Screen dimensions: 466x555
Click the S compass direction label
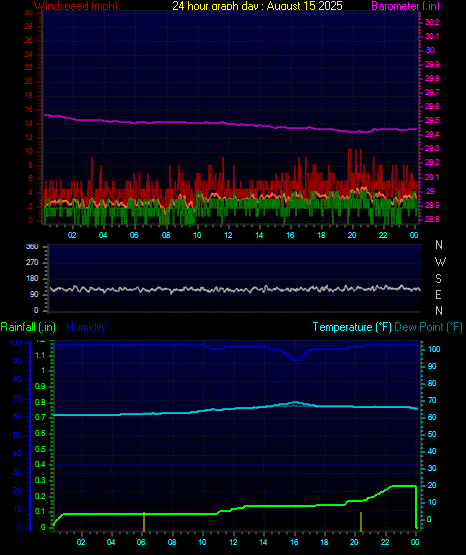(438, 279)
